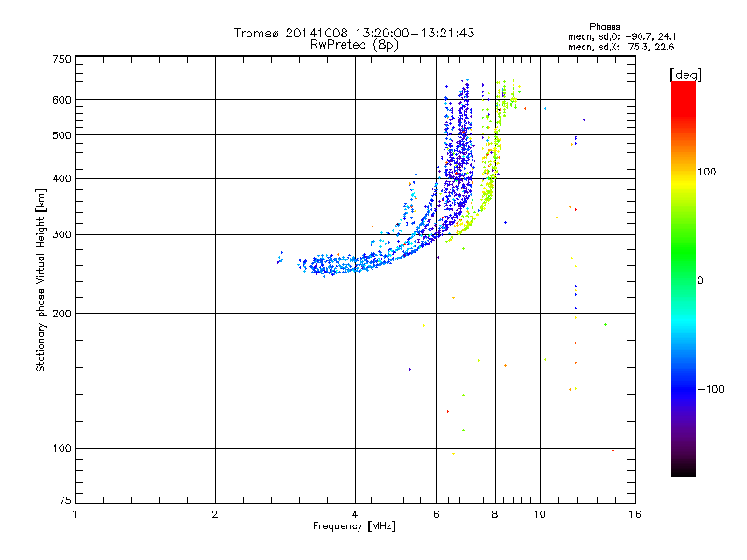
Task: Click the y-axis tick label '750'
Action: [63, 60]
